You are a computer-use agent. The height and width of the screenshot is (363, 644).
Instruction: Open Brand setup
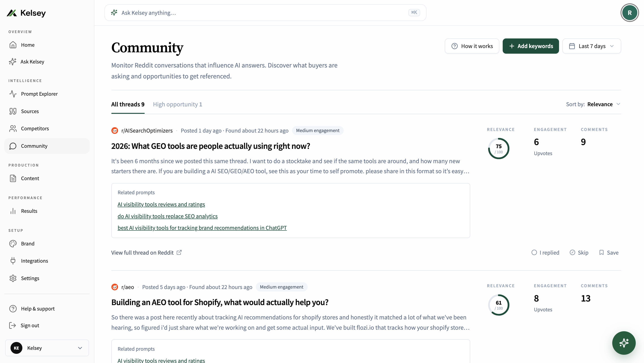[x=47, y=244]
